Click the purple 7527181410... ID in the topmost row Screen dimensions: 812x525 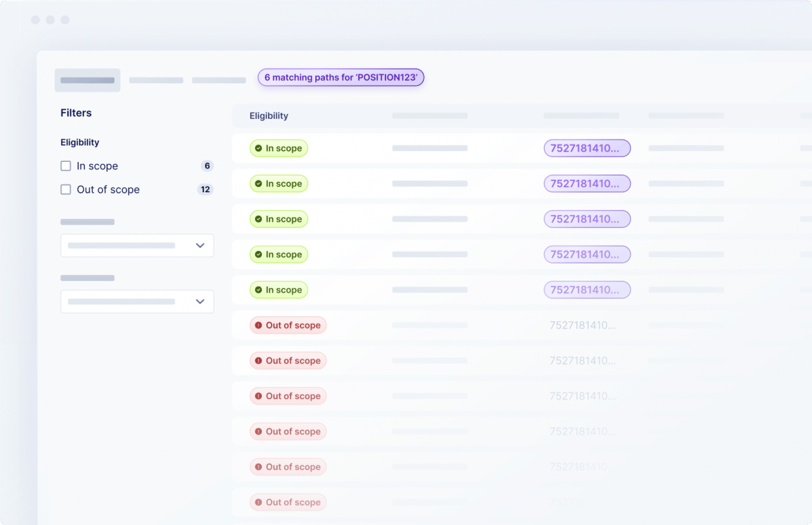coord(587,148)
